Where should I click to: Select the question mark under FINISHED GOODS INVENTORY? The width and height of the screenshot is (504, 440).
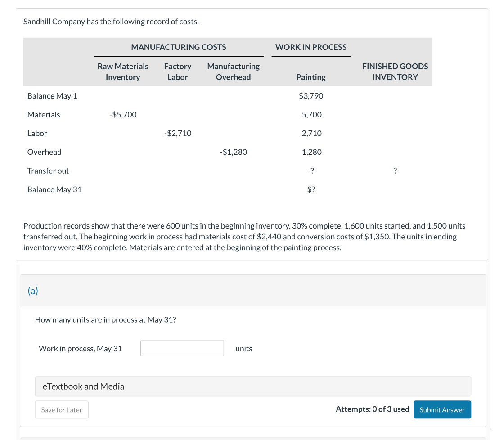coord(395,171)
